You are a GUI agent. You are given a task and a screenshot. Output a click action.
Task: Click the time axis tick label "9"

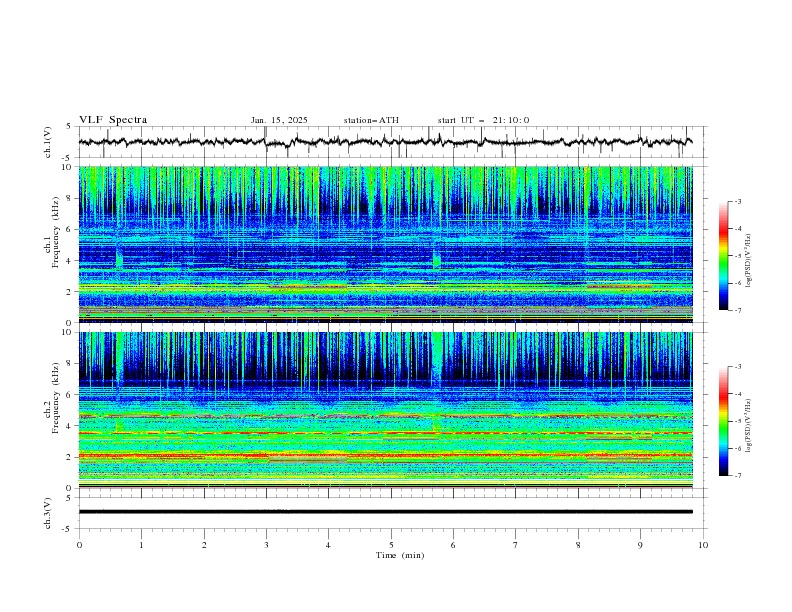pyautogui.click(x=640, y=545)
